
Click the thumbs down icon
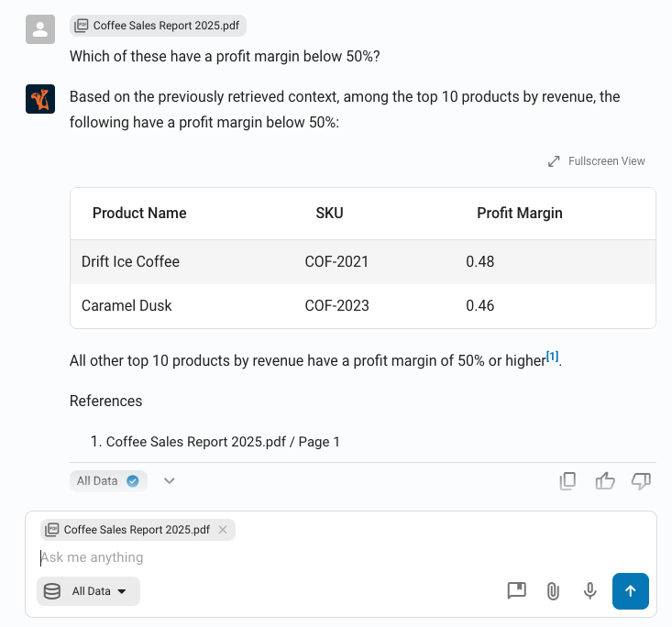click(x=642, y=480)
